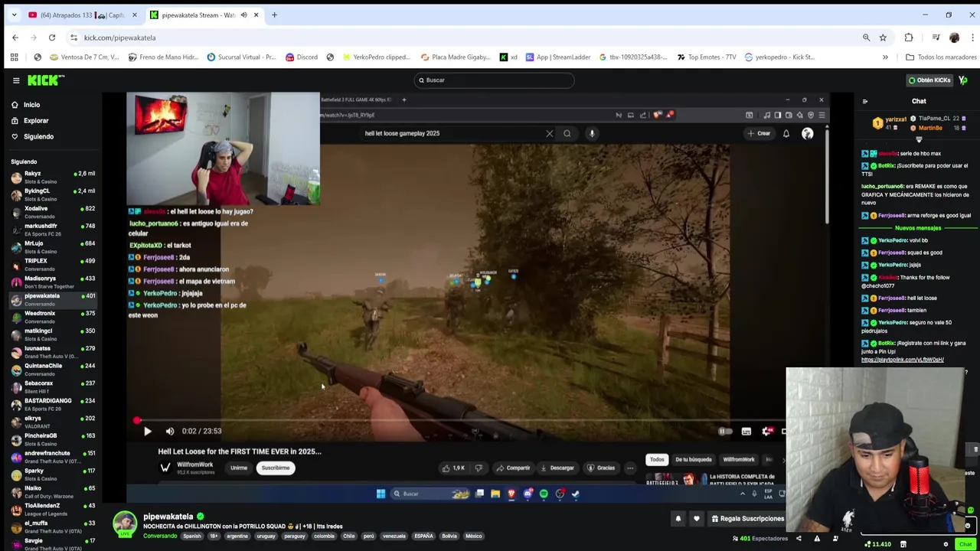Open pipewakatela's profile avatar
980x551 pixels.
(125, 524)
